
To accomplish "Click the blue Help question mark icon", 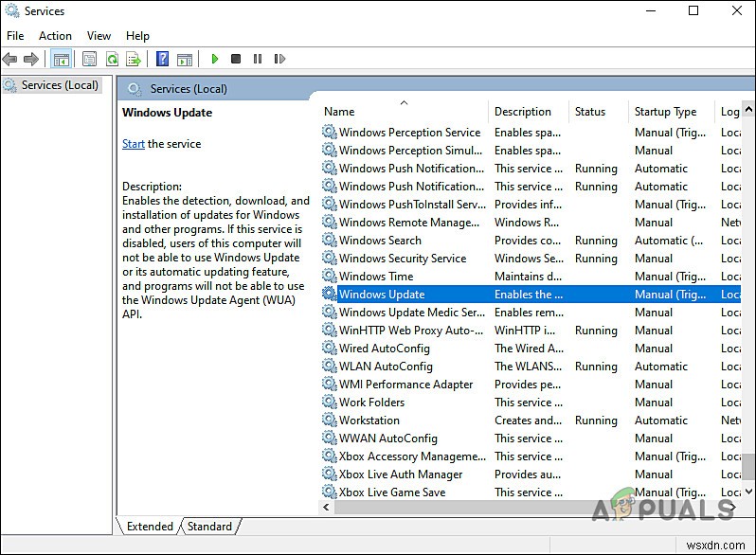I will (x=162, y=59).
